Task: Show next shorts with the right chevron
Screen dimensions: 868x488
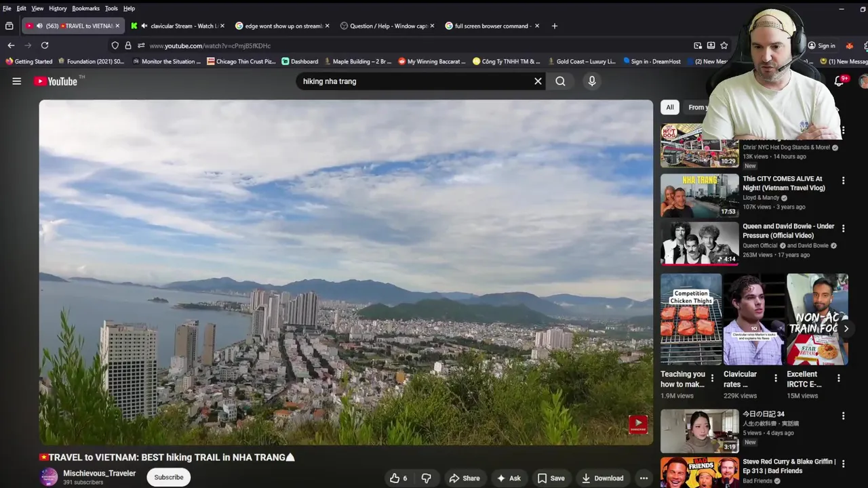Action: (x=846, y=329)
